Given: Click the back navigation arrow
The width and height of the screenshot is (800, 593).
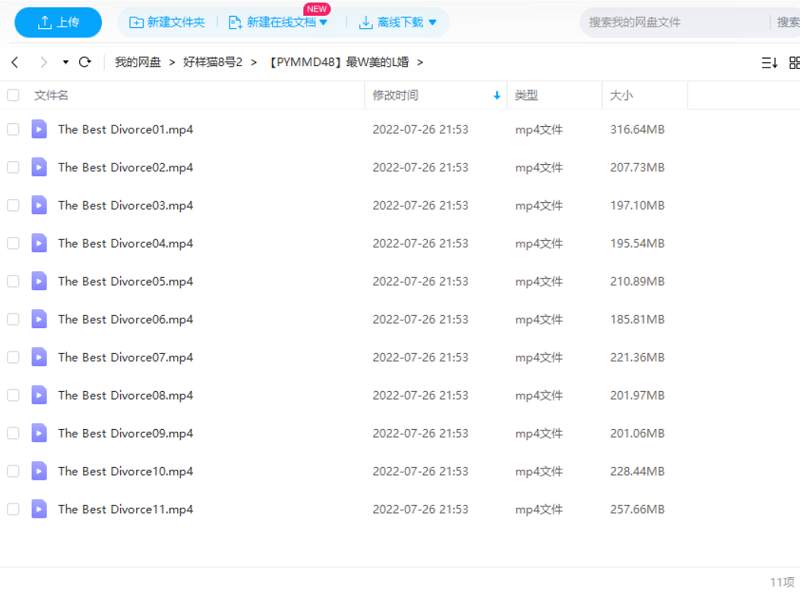Looking at the screenshot, I should pyautogui.click(x=15, y=62).
